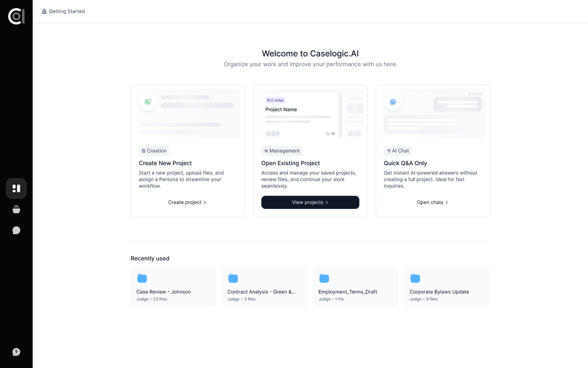588x368 pixels.
Task: Click the folder icon of Case Review - Johnson
Action: (142, 278)
